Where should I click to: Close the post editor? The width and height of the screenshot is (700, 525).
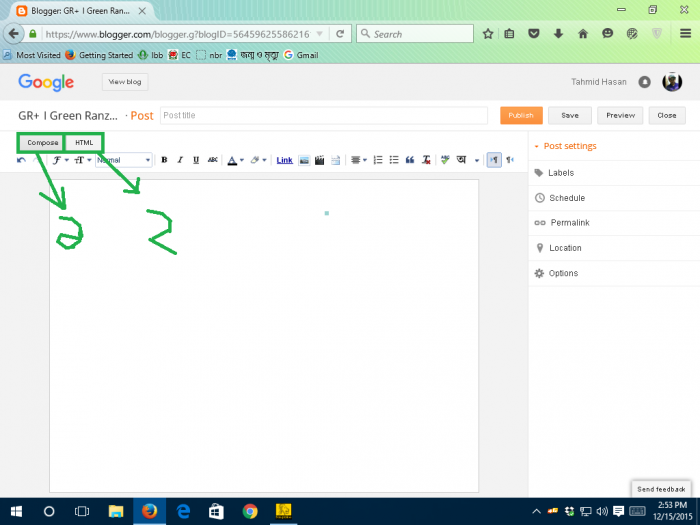[667, 115]
